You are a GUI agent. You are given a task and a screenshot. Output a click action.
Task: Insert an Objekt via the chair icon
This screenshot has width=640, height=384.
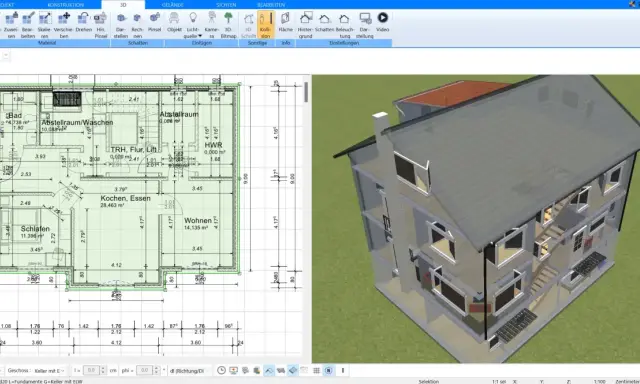point(174,22)
